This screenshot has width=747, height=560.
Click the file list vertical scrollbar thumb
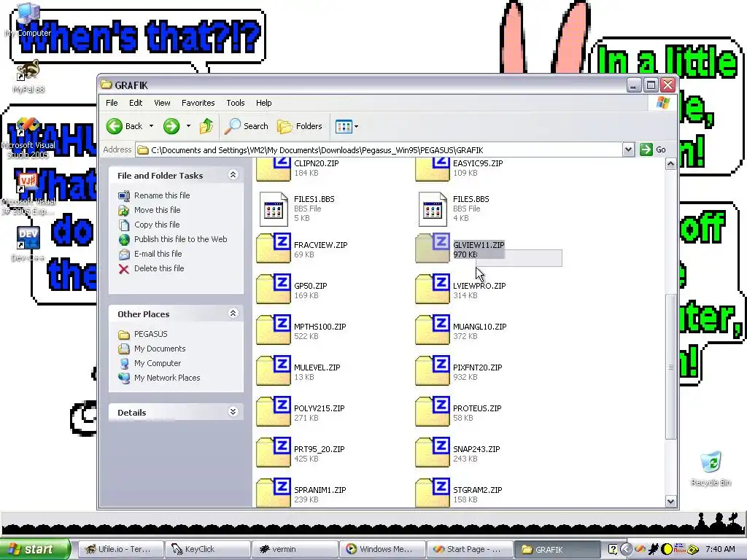pos(671,367)
